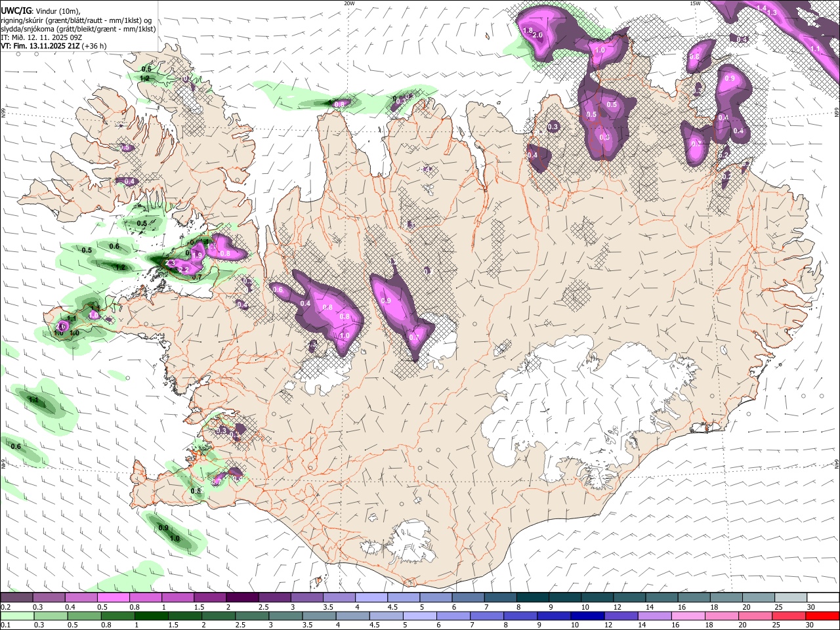Select the 'VT: Fim. 13.11.2025 21Z (+36 h)' text
This screenshot has height=630, width=840.
pyautogui.click(x=54, y=46)
